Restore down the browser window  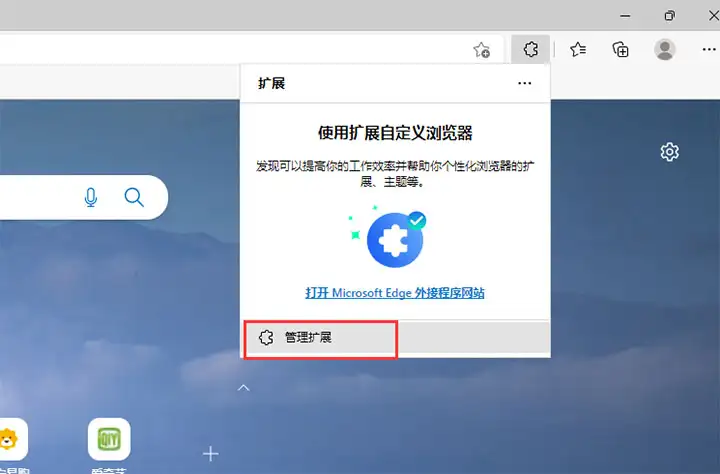coord(669,16)
